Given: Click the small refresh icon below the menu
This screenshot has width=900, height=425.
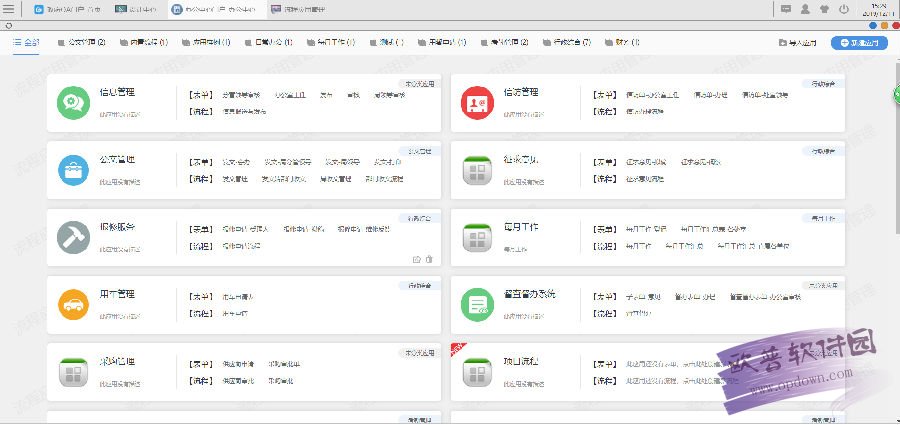Looking at the screenshot, I should (x=9, y=25).
